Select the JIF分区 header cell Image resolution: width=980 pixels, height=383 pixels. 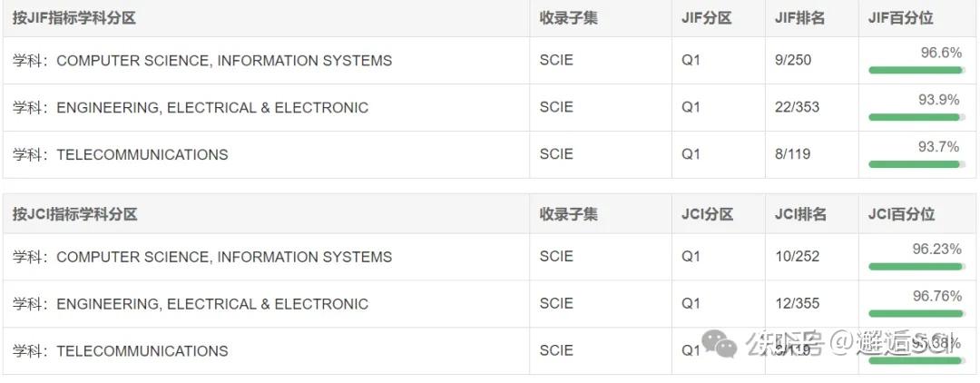pyautogui.click(x=706, y=18)
